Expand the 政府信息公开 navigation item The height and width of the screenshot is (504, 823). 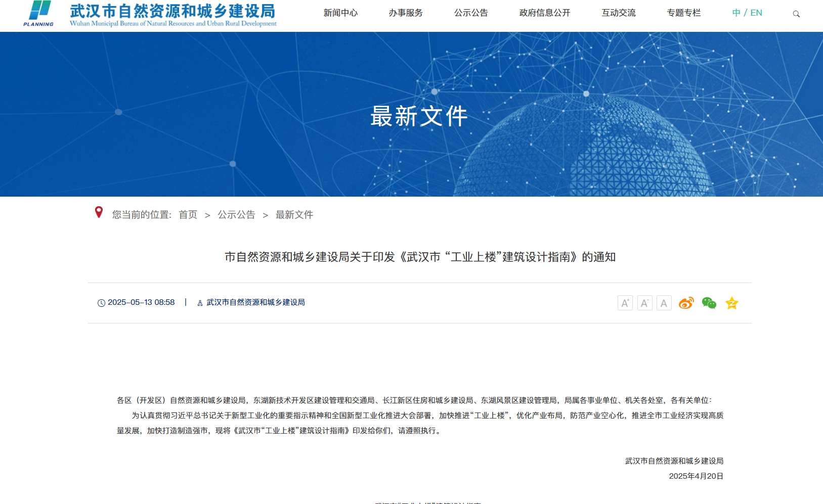coord(545,13)
